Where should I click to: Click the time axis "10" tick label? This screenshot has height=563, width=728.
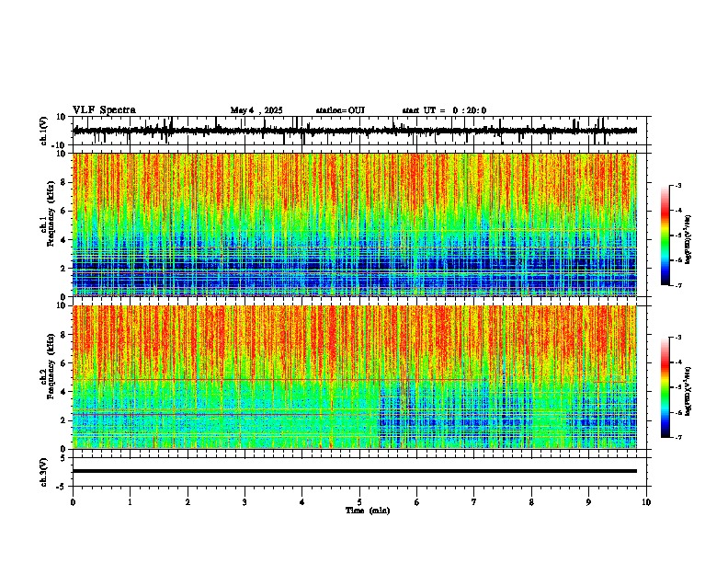click(x=646, y=502)
